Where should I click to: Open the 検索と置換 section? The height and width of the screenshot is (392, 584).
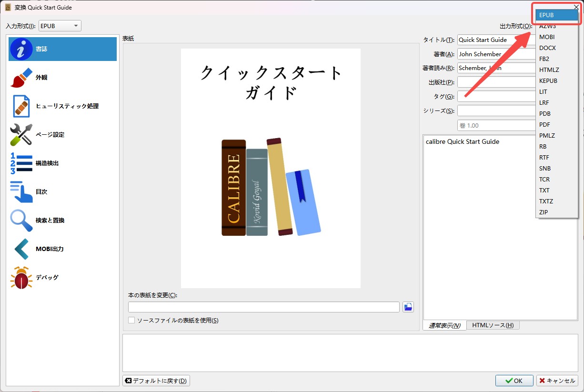point(62,221)
